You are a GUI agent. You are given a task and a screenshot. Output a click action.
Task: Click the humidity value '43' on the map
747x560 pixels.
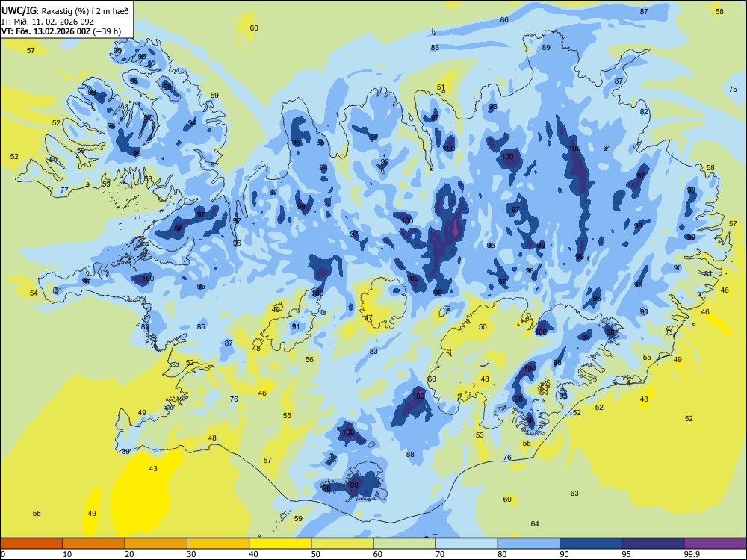pos(153,469)
